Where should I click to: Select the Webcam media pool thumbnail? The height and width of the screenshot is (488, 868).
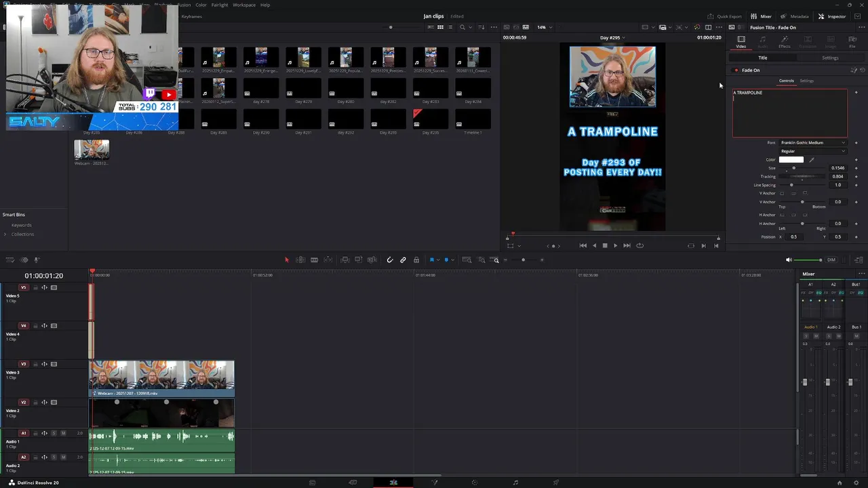pyautogui.click(x=92, y=150)
